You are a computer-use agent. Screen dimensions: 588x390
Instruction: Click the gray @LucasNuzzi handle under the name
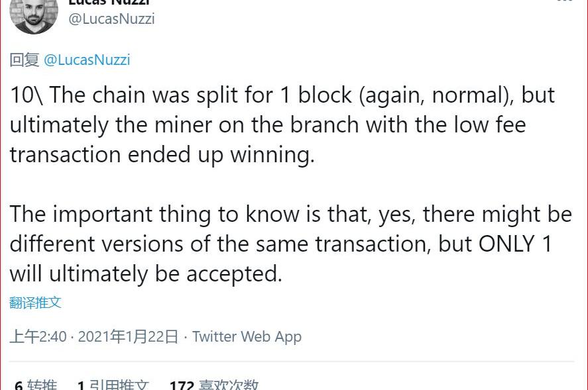[111, 19]
